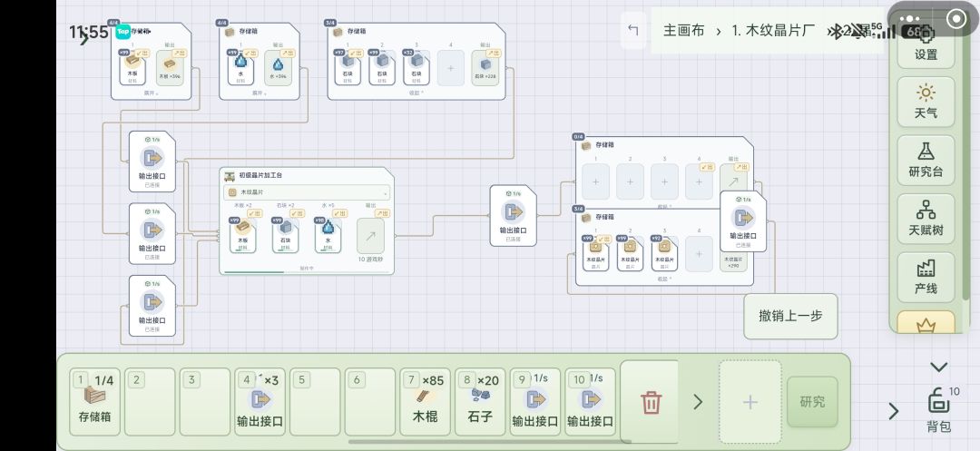Click the 木板 item in first storage box

click(132, 67)
